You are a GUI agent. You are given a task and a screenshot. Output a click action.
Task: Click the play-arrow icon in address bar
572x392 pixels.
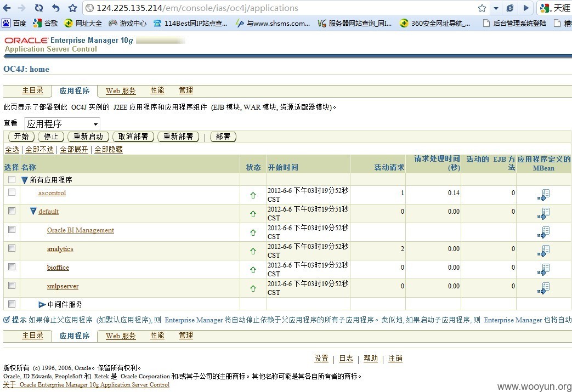coord(526,8)
